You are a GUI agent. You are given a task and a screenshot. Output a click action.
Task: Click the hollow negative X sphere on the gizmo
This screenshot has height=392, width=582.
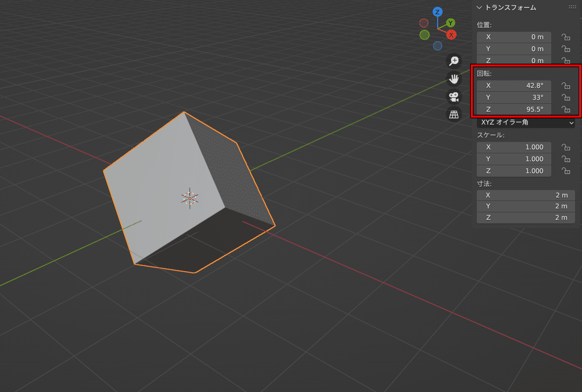click(x=423, y=22)
